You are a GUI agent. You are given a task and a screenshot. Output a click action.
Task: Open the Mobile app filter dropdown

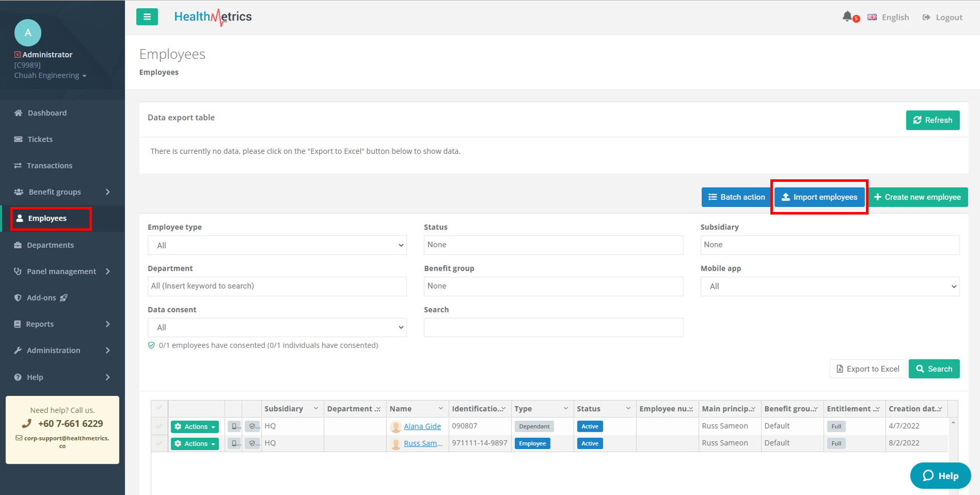point(829,287)
